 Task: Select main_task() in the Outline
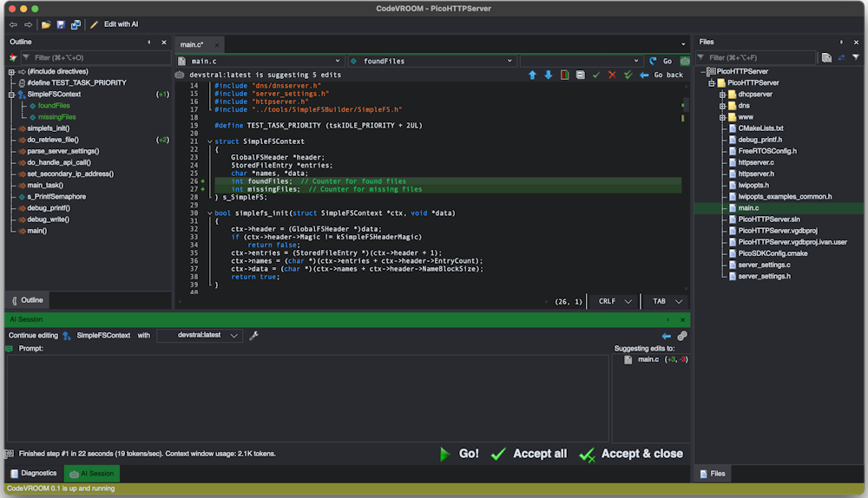point(45,186)
